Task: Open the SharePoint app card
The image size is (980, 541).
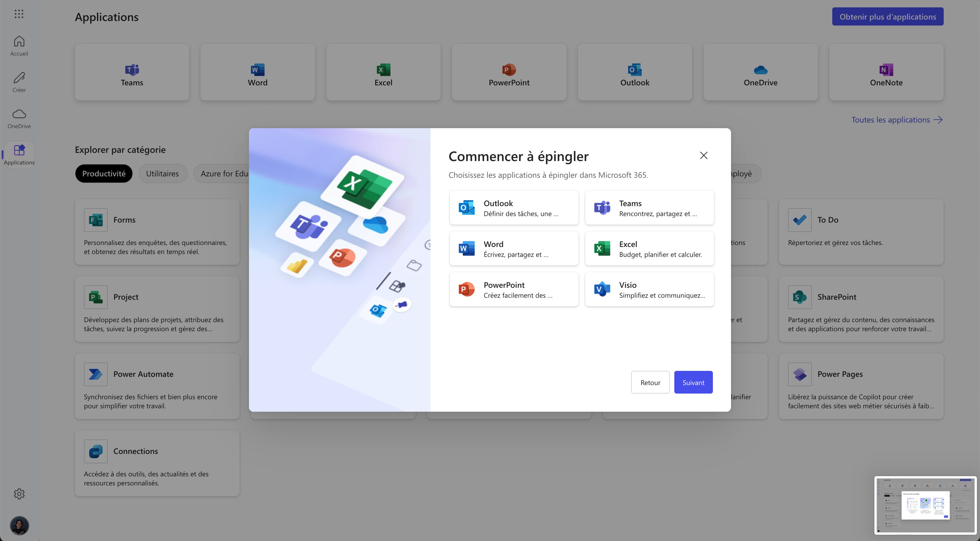Action: (861, 309)
